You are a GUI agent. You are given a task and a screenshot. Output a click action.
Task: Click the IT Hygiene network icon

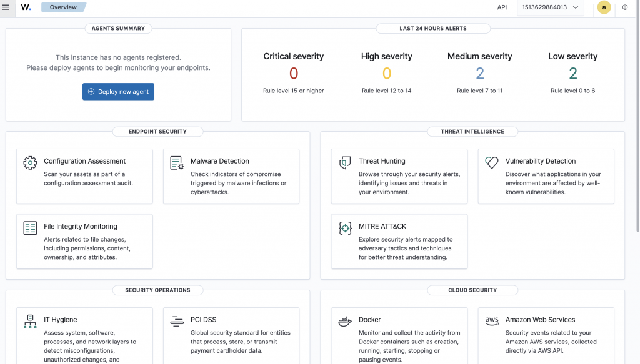tap(30, 321)
